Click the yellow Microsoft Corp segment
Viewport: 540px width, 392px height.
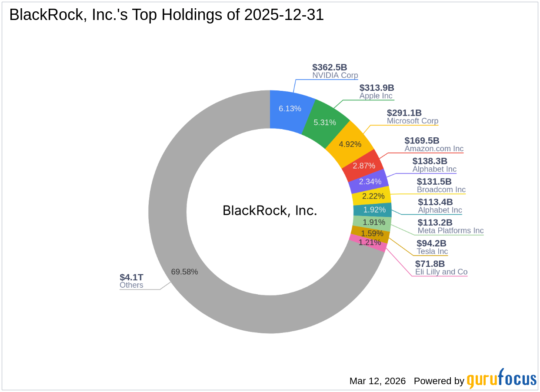click(351, 144)
